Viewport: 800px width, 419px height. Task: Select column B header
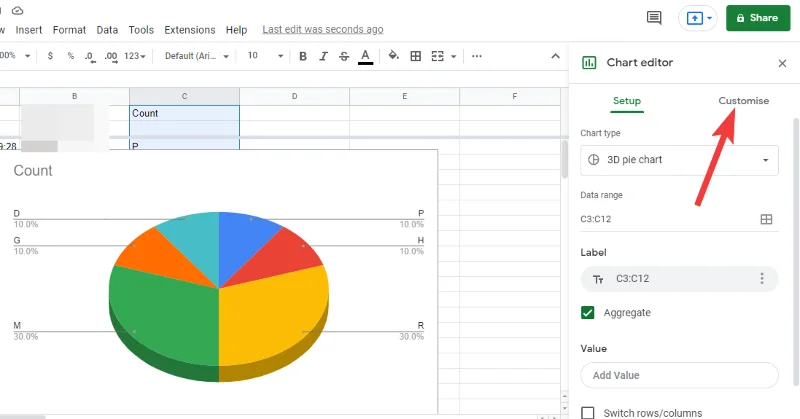click(x=74, y=96)
